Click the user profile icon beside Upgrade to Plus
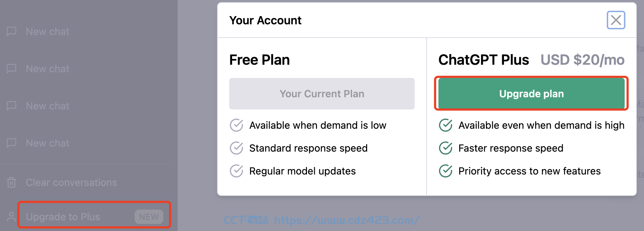The image size is (644, 231). tap(11, 217)
